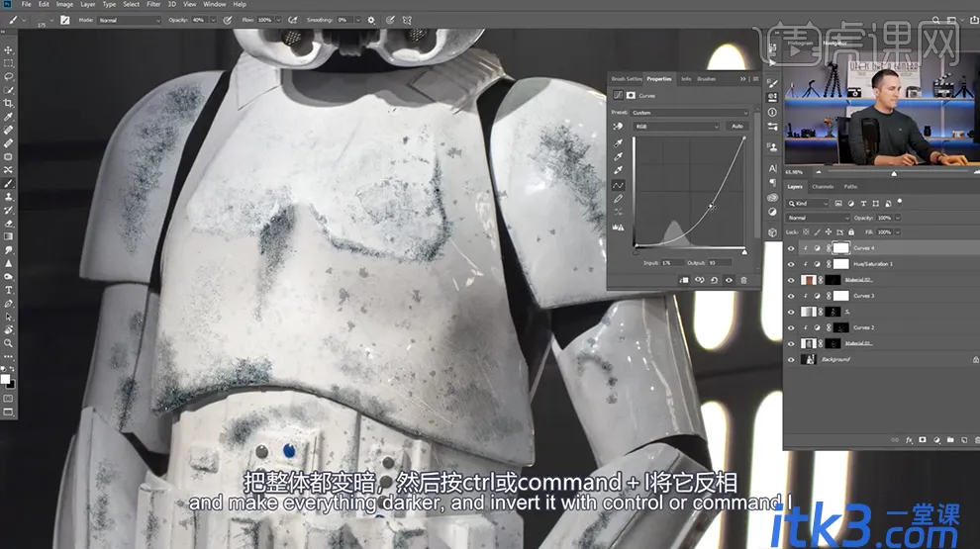Lock all on the selected layer

click(851, 232)
